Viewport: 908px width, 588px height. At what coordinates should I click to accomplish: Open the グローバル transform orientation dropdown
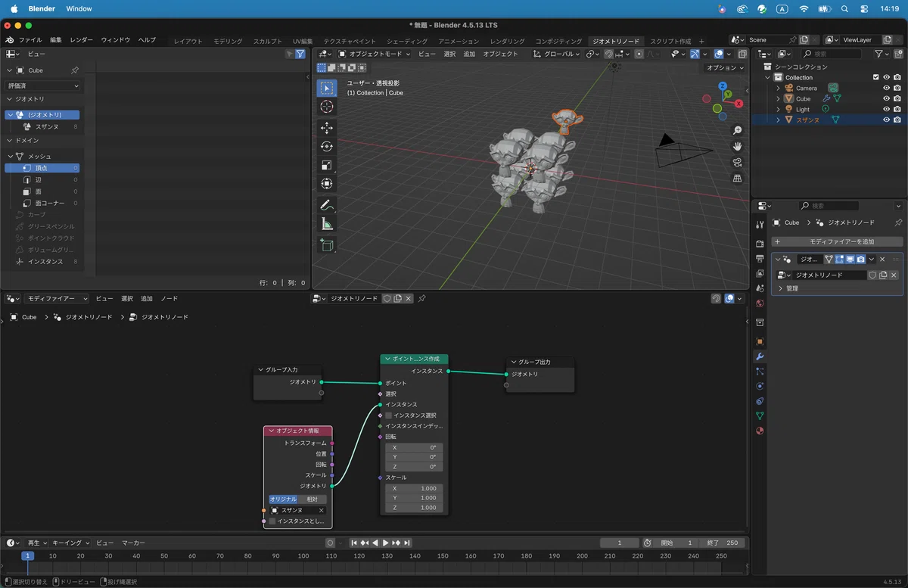556,54
